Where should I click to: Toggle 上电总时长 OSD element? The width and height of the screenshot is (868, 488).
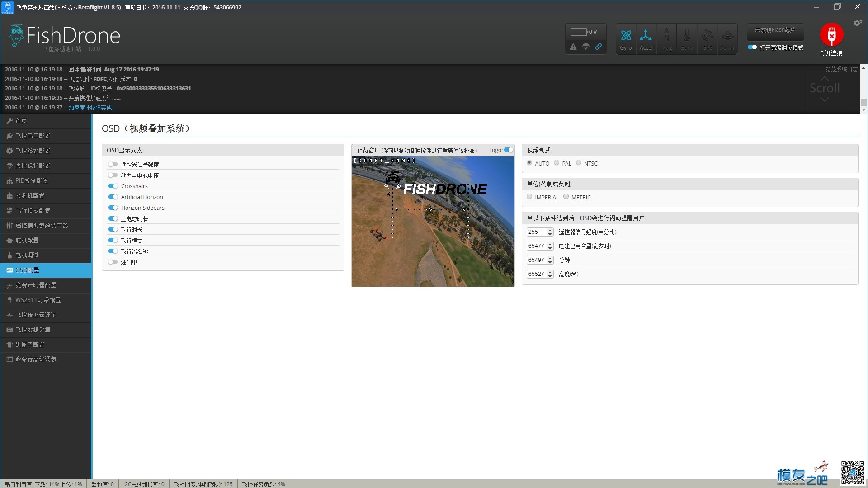point(113,218)
